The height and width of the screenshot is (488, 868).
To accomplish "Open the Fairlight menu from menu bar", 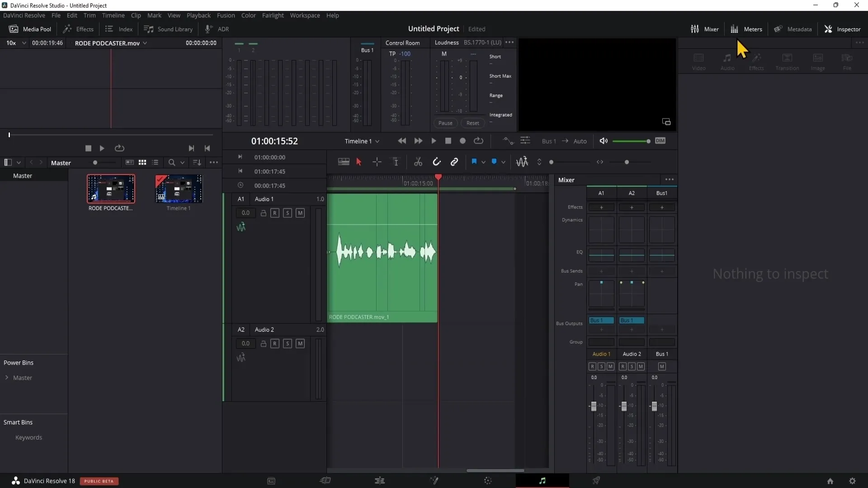I will (x=273, y=15).
